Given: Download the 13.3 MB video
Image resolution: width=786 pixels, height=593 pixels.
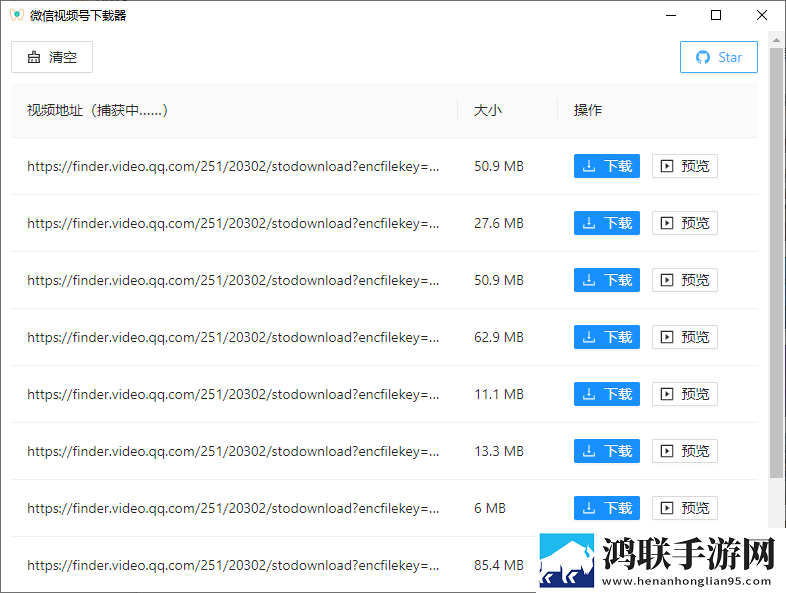Looking at the screenshot, I should point(607,451).
